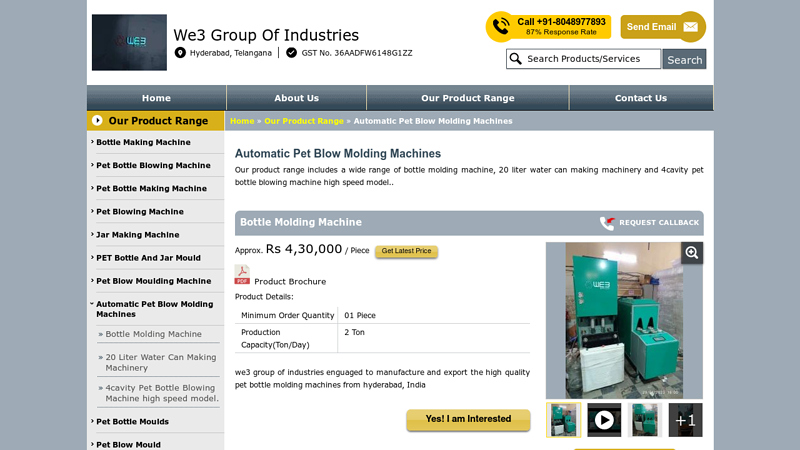Click the Request Callback phone icon
The image size is (800, 450).
[x=607, y=223]
